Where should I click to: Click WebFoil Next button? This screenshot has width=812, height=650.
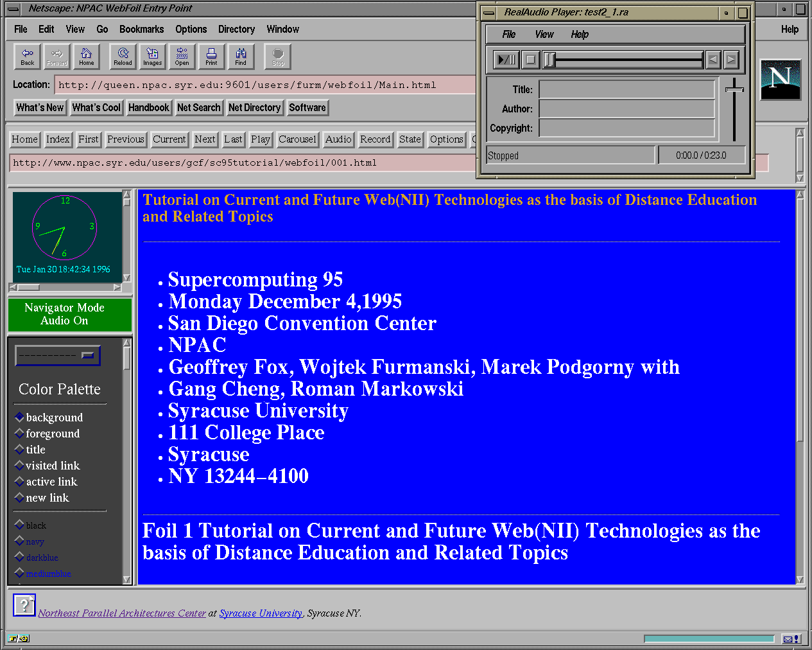coord(205,139)
